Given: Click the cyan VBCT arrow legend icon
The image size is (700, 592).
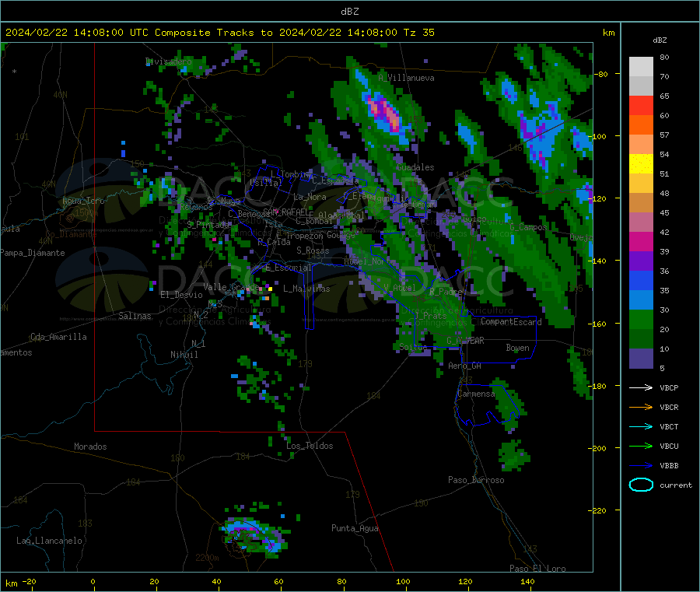Looking at the screenshot, I should 641,426.
